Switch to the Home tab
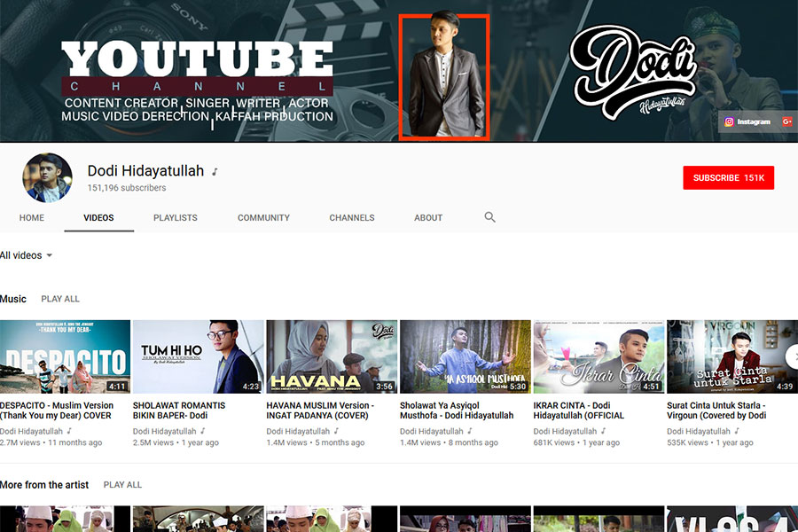 32,217
